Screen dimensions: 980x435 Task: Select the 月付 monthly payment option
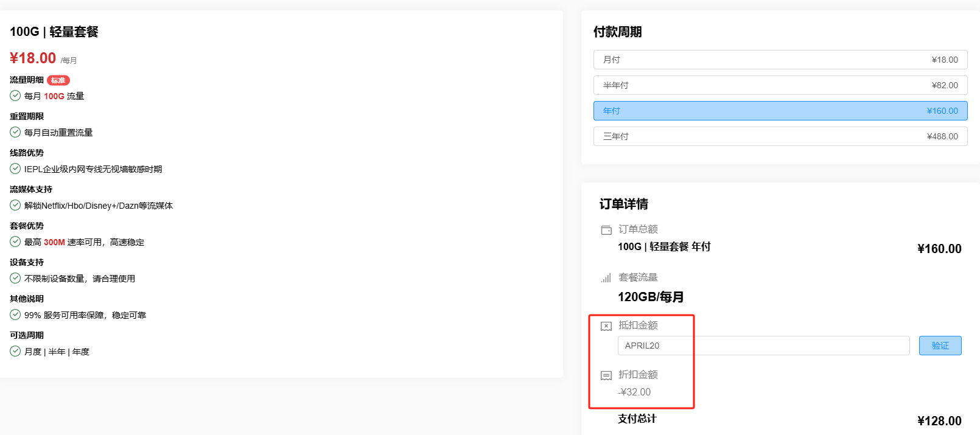tap(780, 60)
